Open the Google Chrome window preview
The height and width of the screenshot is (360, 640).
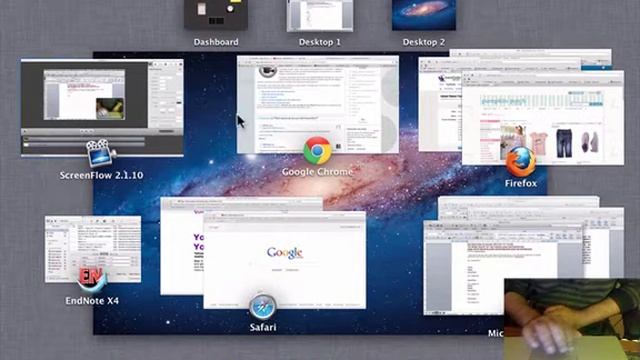click(x=318, y=104)
